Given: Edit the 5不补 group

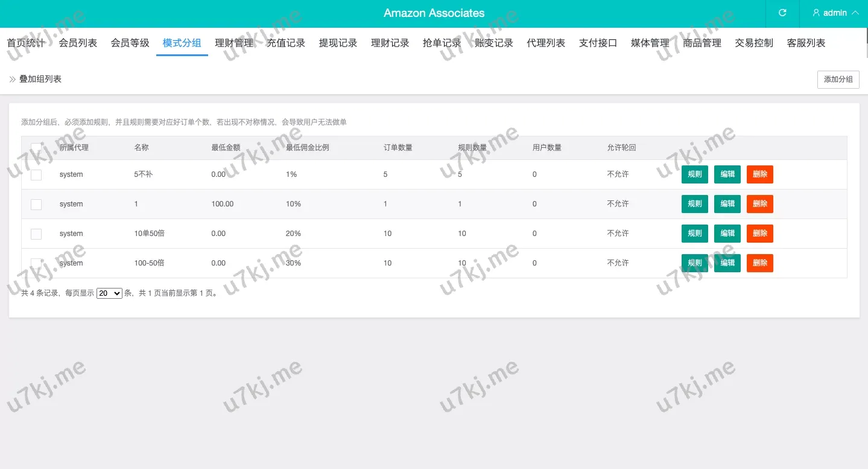Looking at the screenshot, I should [x=727, y=174].
